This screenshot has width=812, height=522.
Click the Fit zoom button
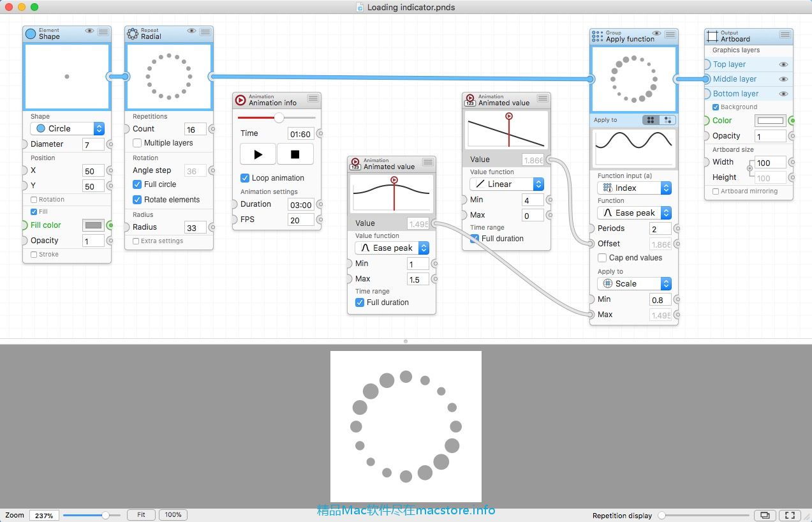click(141, 515)
